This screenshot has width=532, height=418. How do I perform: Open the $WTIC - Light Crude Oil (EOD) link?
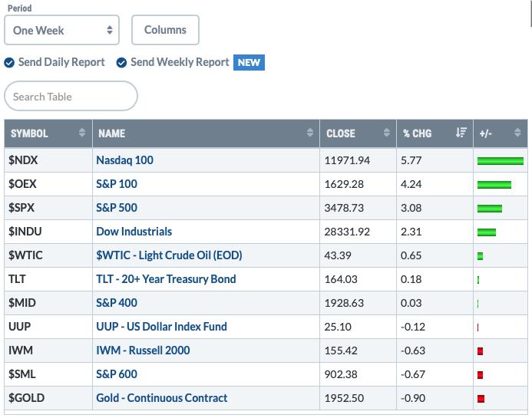point(170,255)
